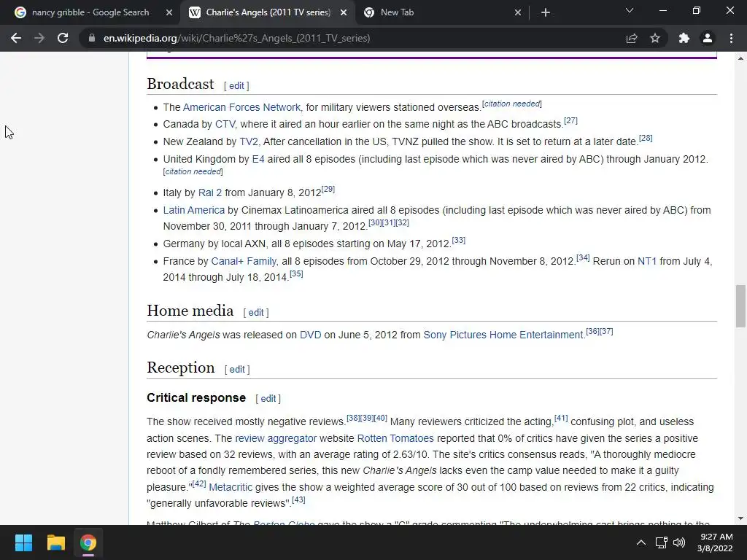This screenshot has width=747, height=560.
Task: Click the Chrome taskbar icon
Action: coord(88,542)
